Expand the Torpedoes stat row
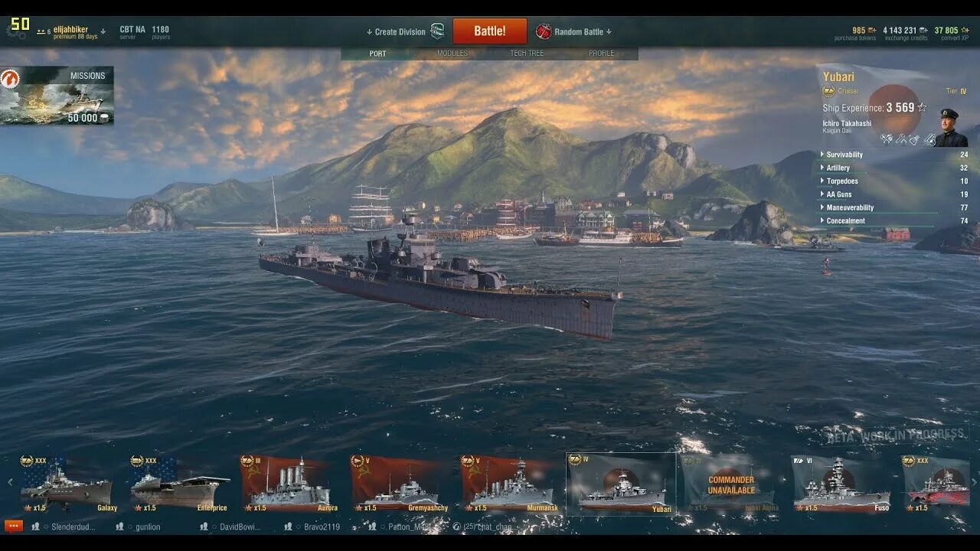This screenshot has height=551, width=980. 894,181
